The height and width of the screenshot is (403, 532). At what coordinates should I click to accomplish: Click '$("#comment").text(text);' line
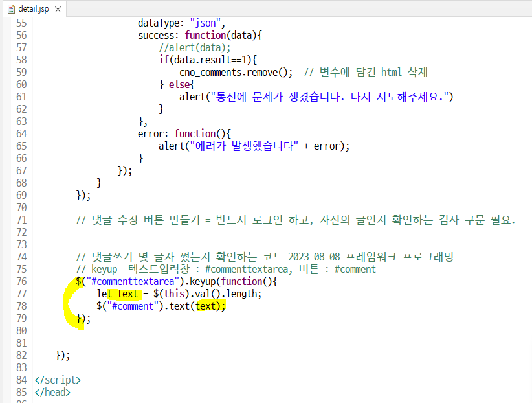(161, 306)
